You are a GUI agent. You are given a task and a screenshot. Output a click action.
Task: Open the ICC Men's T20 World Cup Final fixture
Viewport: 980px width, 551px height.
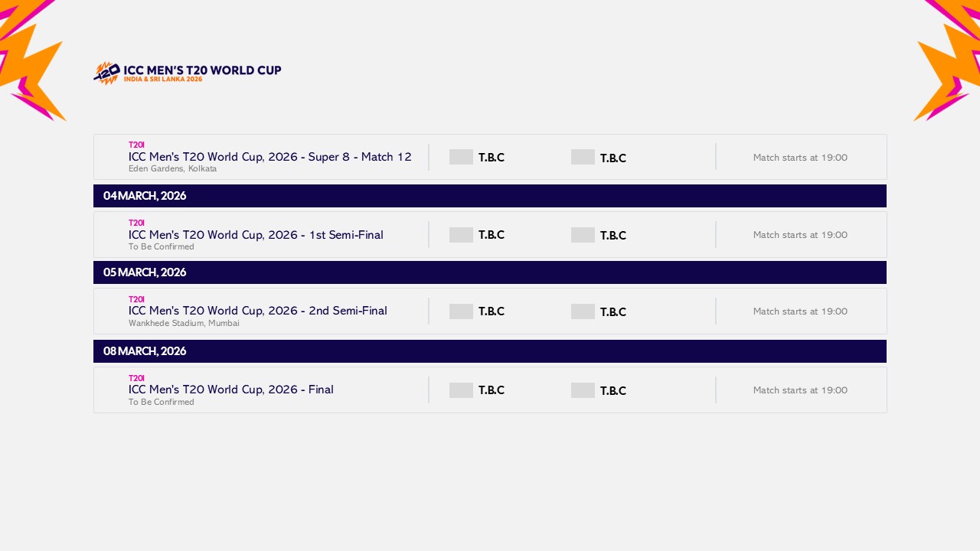click(x=231, y=390)
